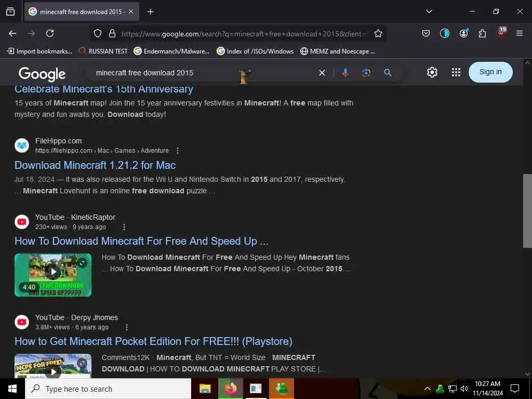Open the Firefox account icon

click(464, 33)
